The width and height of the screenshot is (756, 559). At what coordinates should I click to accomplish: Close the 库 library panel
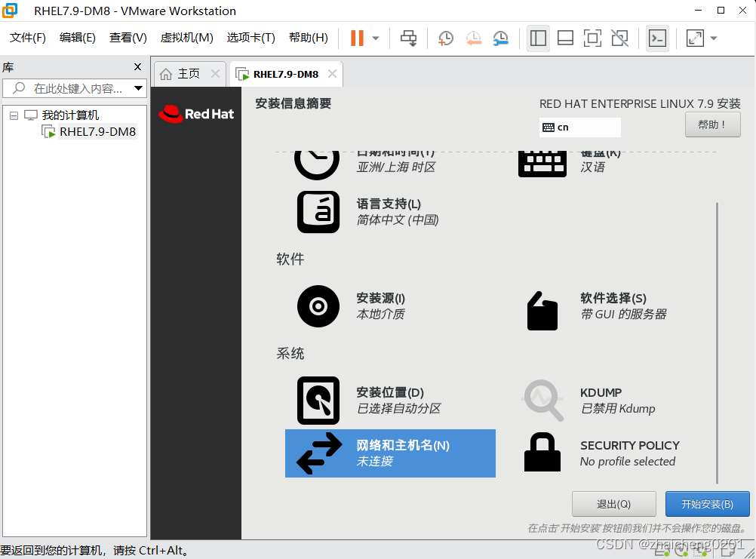[138, 67]
